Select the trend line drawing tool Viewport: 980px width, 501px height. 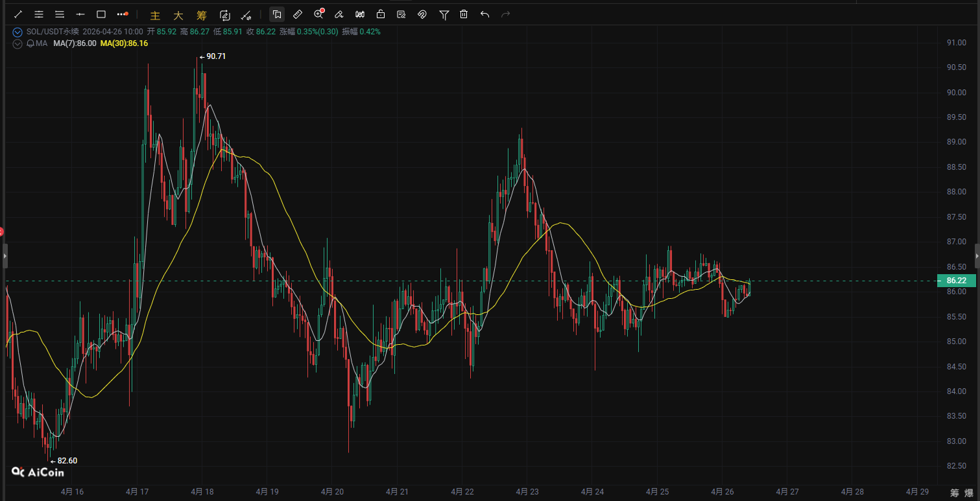18,14
